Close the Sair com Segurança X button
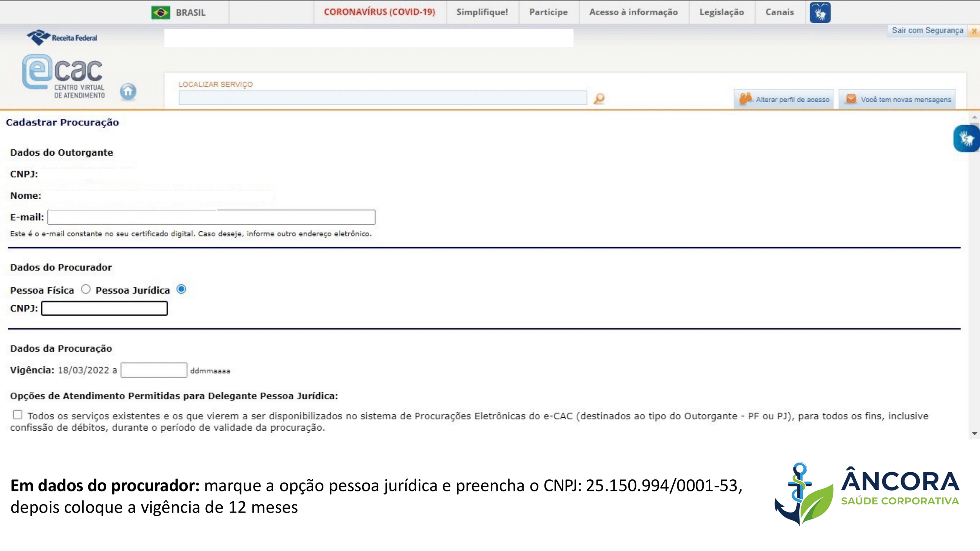980x551 pixels. pos(974,31)
